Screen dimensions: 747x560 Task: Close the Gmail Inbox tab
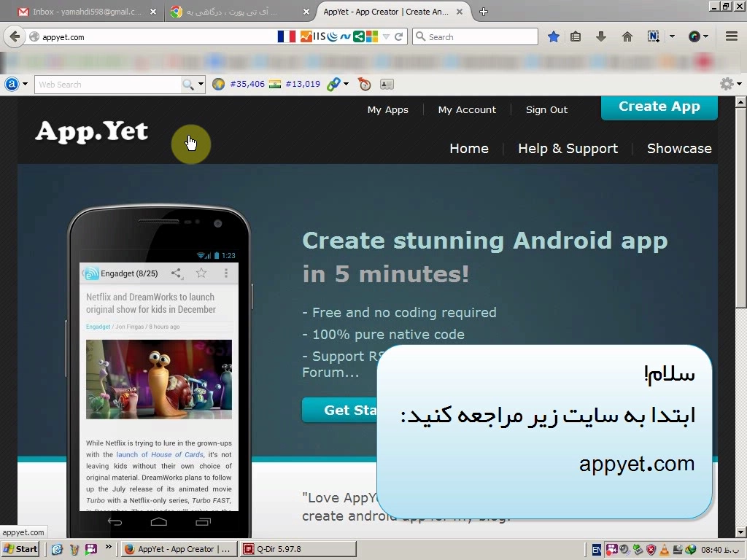tap(153, 12)
